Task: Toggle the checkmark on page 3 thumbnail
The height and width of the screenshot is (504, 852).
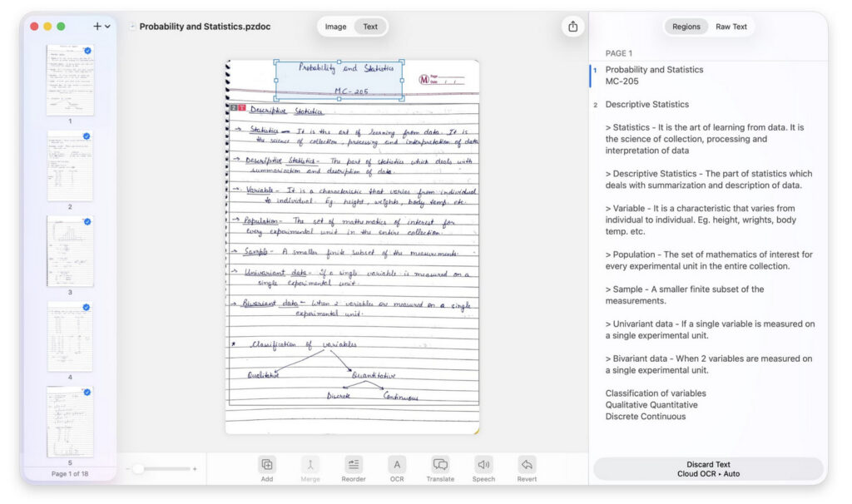Action: tap(87, 222)
